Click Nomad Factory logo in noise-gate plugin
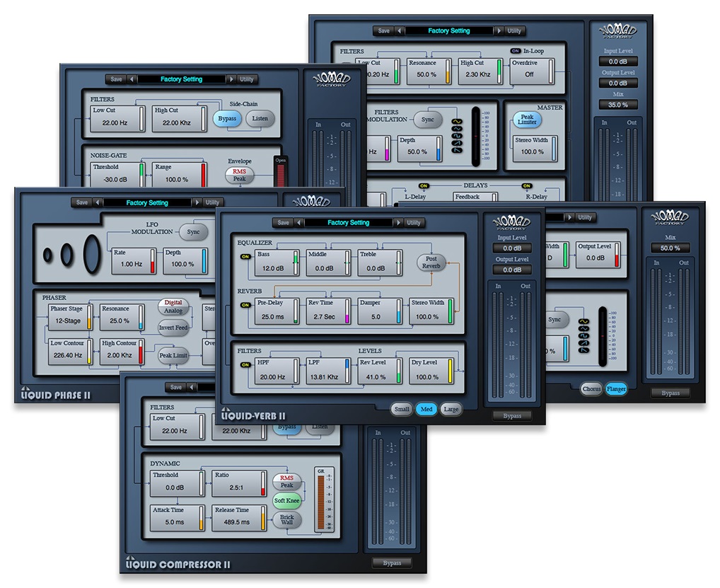Screen dimensions: 720x588 coord(332,79)
